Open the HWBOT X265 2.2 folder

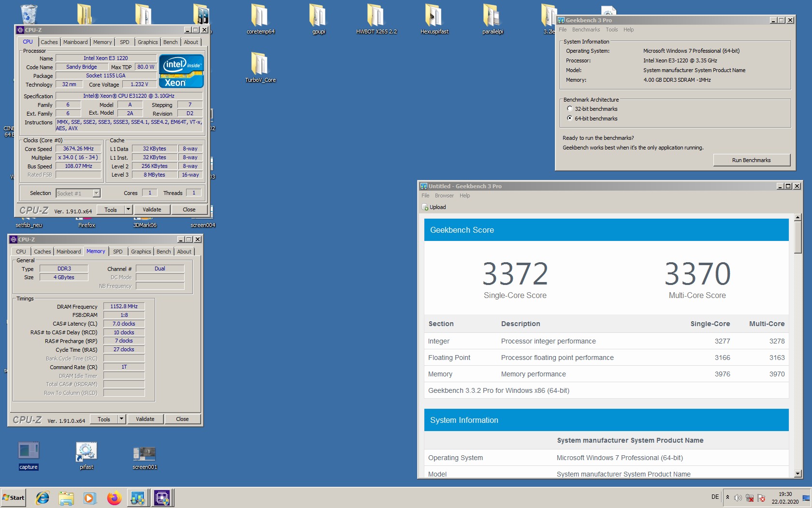[376, 19]
